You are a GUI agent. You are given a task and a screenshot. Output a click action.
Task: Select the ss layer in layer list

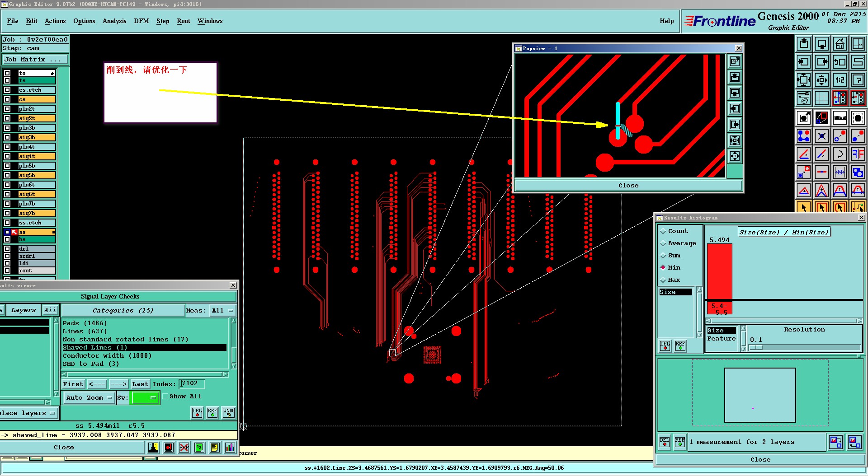coord(36,232)
